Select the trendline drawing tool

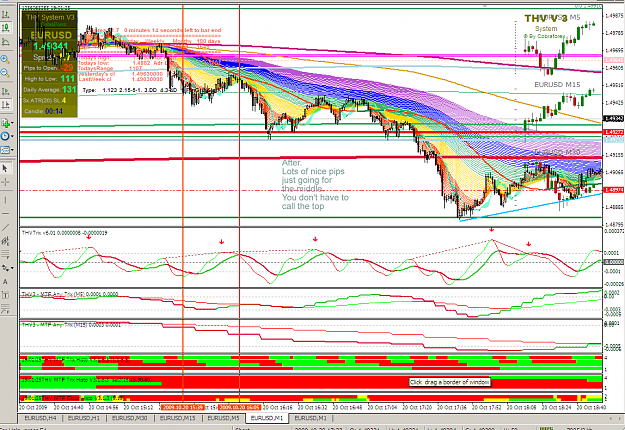tap(6, 227)
